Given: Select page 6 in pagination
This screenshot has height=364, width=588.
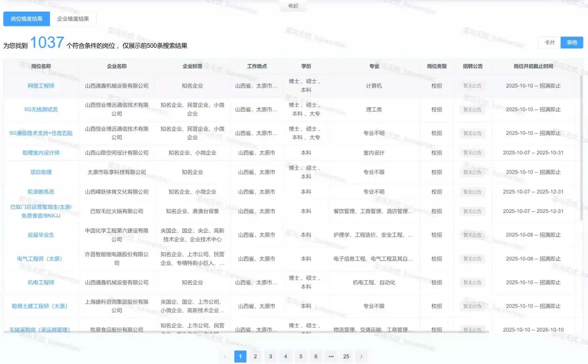Looking at the screenshot, I should pyautogui.click(x=316, y=356).
